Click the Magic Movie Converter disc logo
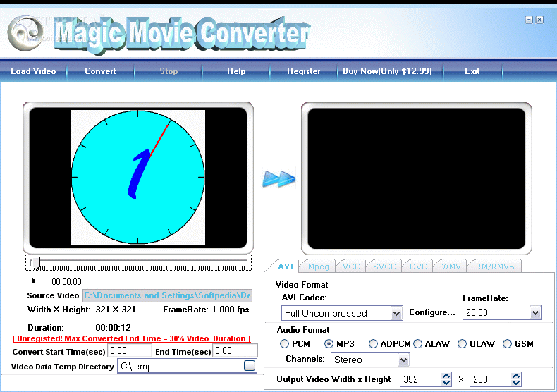This screenshot has height=392, width=557. (25, 33)
